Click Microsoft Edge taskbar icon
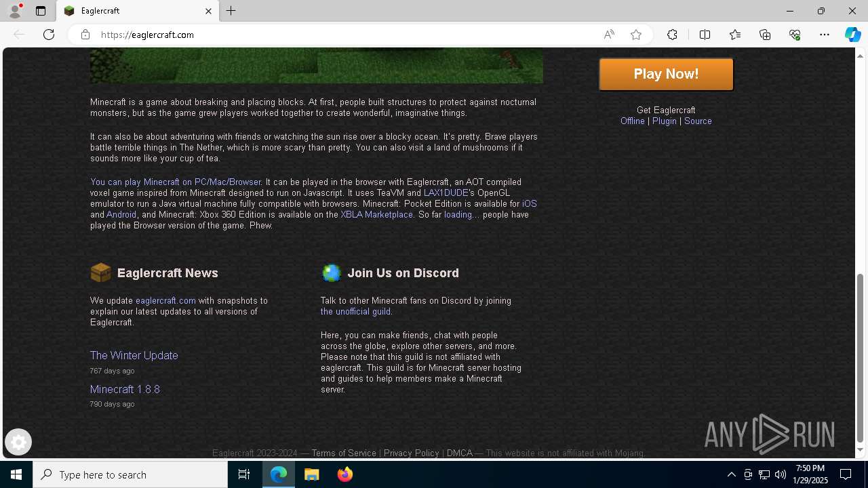The width and height of the screenshot is (868, 488). click(279, 474)
